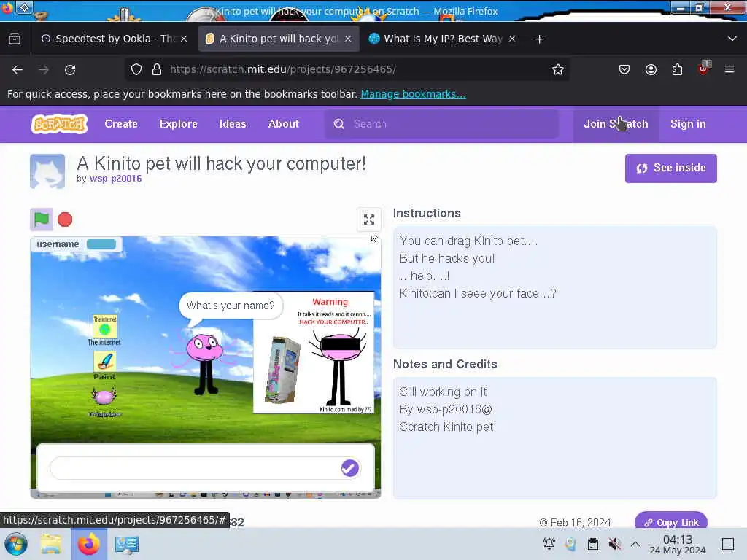
Task: Open the Explore page
Action: 178,124
